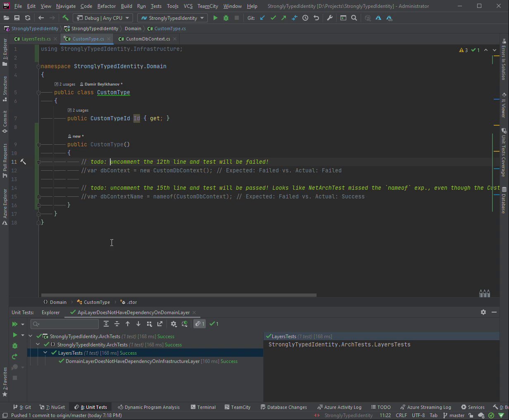Open Git history clock icon

(305, 18)
